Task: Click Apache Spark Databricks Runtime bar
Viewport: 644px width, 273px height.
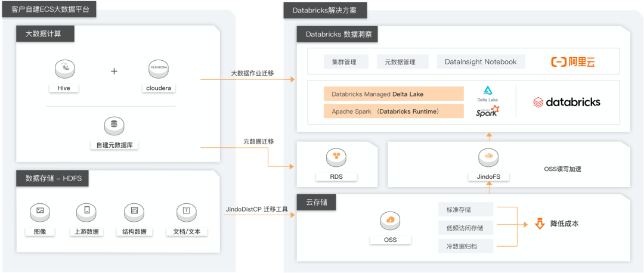Action: [394, 111]
